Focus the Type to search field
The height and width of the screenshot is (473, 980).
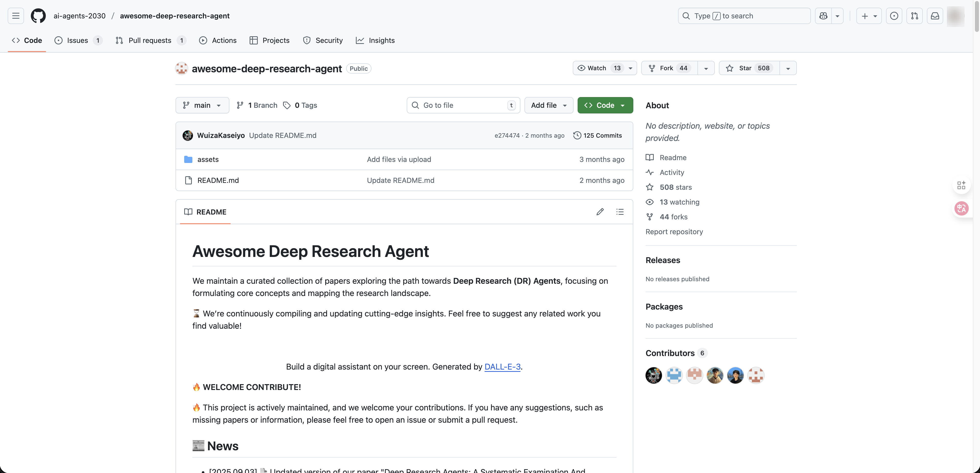pyautogui.click(x=744, y=16)
